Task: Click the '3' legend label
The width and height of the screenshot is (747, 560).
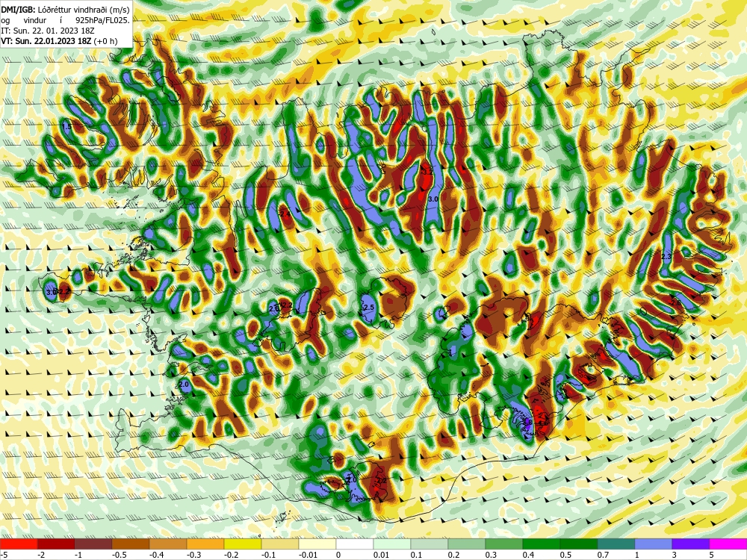Action: click(x=675, y=555)
